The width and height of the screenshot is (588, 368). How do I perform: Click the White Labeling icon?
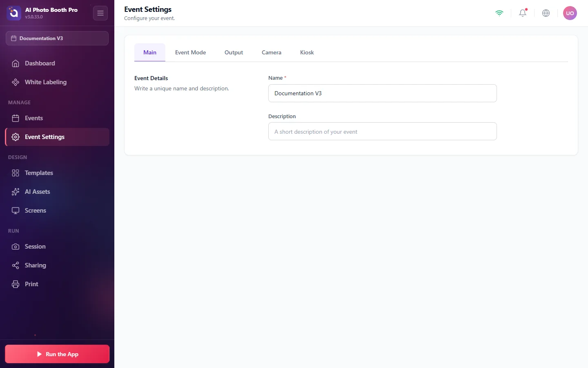(x=16, y=82)
